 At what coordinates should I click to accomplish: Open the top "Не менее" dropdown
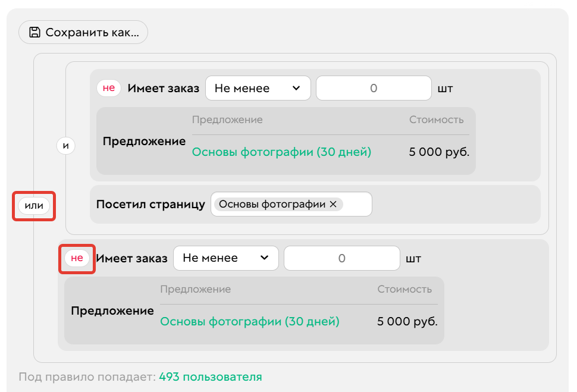(258, 87)
